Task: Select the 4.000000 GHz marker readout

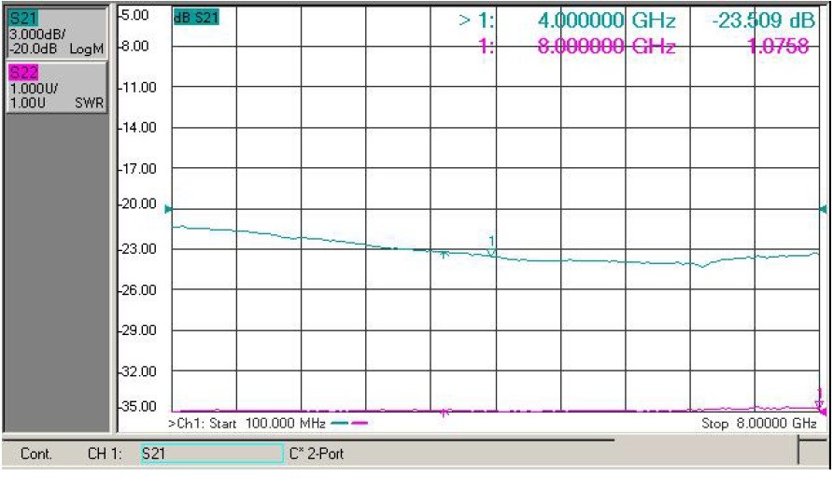Action: point(606,21)
